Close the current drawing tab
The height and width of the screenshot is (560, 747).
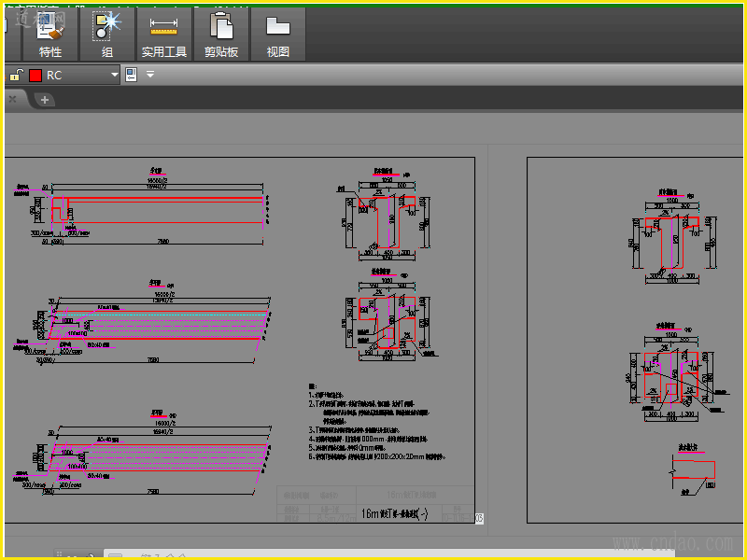pos(12,99)
